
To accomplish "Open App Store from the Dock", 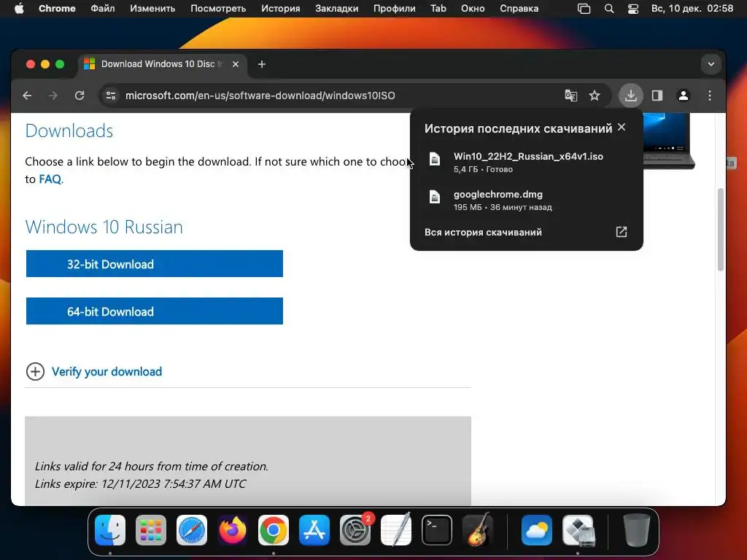I will pyautogui.click(x=314, y=530).
